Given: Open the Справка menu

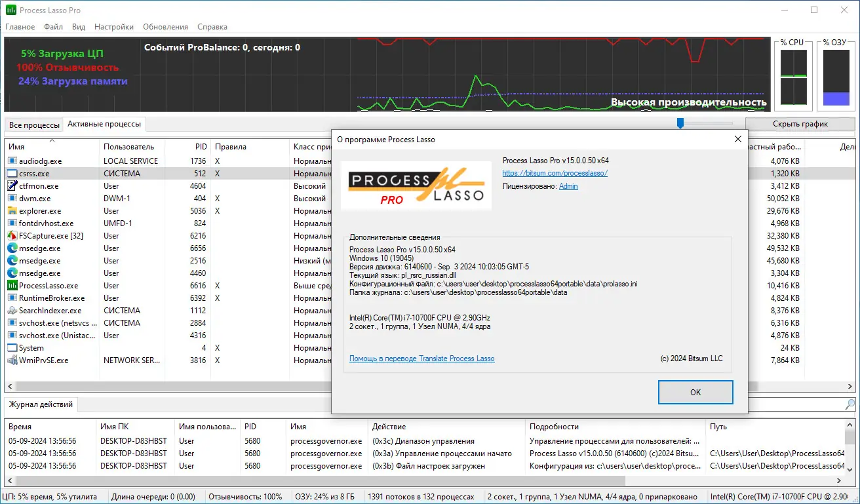Looking at the screenshot, I should coord(212,27).
